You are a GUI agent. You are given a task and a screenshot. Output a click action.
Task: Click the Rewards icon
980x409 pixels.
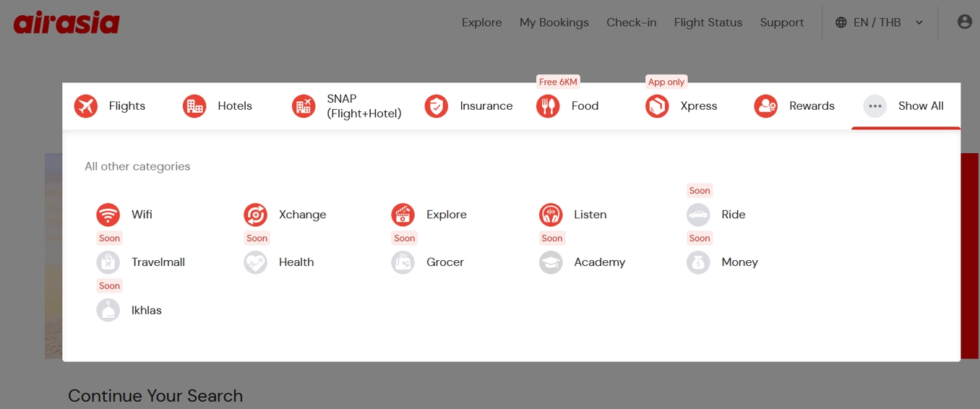pos(766,106)
